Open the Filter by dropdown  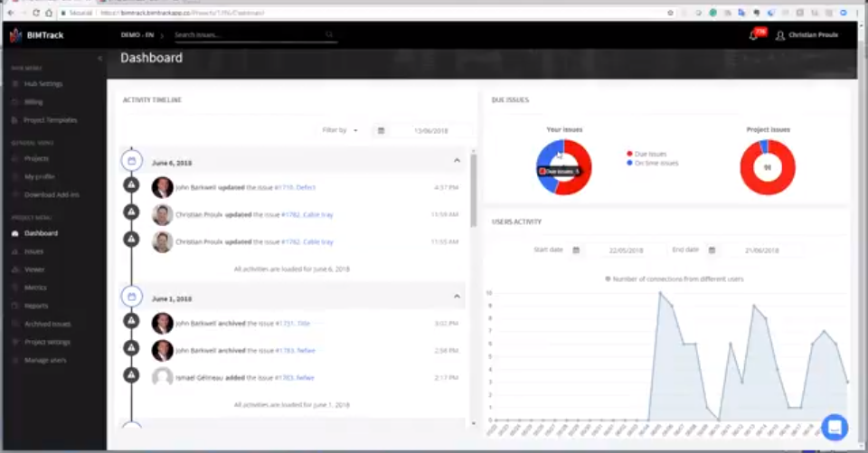tap(340, 130)
